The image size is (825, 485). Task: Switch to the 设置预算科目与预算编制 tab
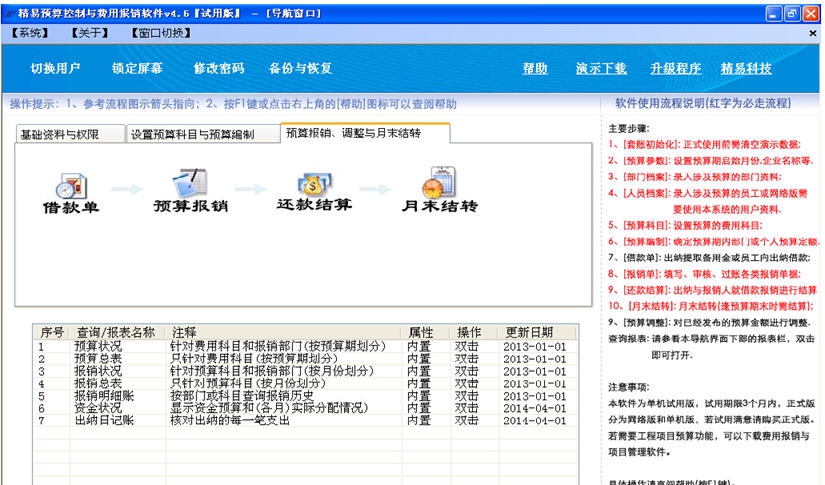(x=203, y=134)
